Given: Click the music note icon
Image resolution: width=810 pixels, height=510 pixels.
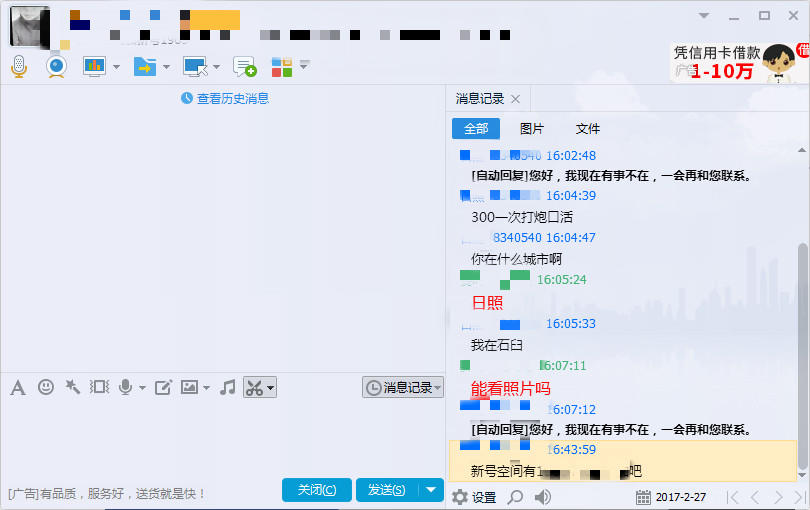Looking at the screenshot, I should pos(228,387).
